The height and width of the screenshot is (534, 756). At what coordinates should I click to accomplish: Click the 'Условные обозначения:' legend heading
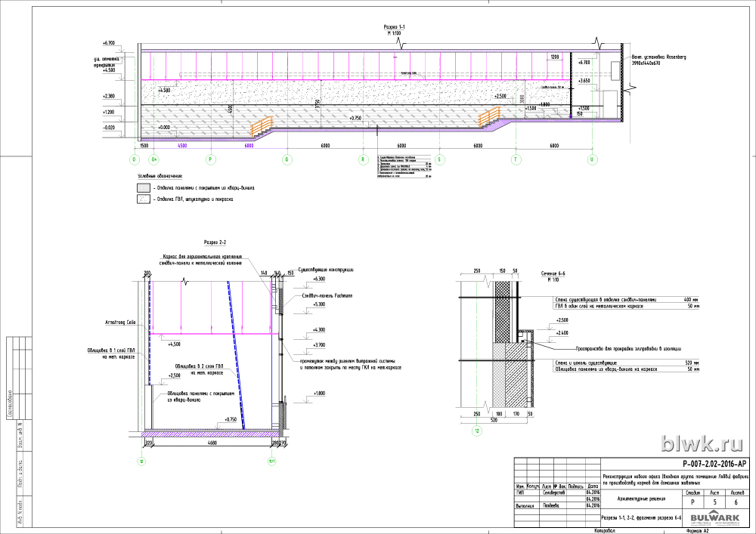(160, 176)
